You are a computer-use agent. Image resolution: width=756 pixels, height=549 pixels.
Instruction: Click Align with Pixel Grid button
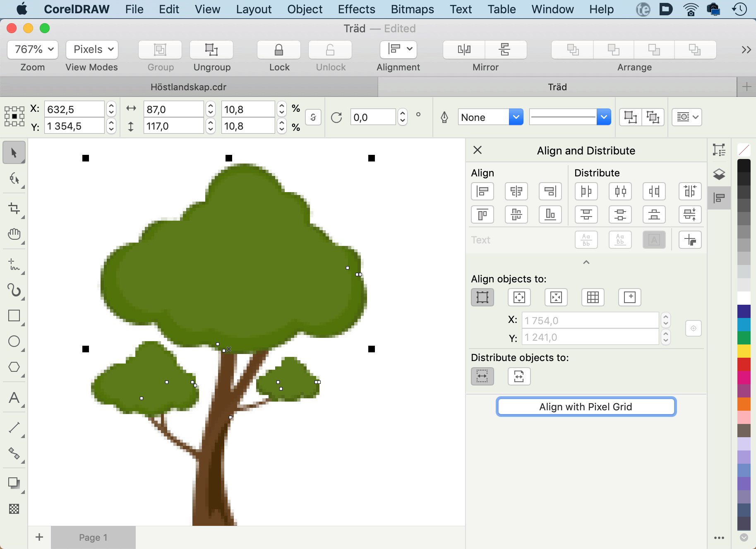[586, 407]
